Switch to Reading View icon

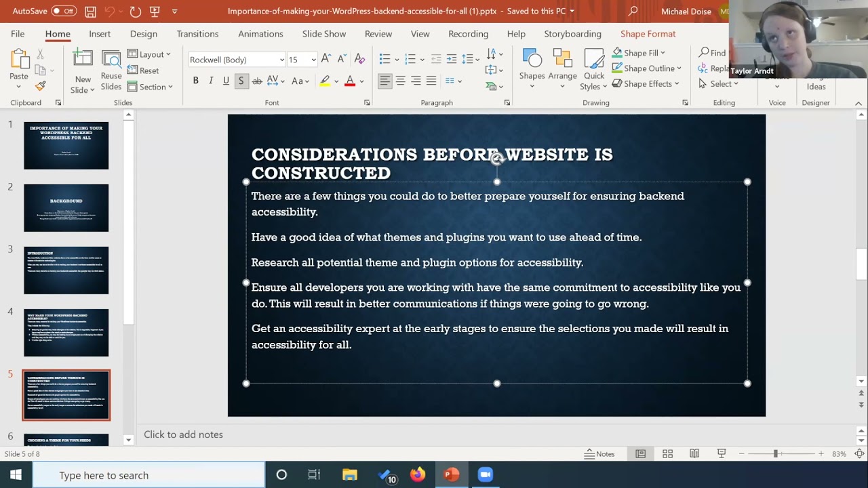click(694, 454)
